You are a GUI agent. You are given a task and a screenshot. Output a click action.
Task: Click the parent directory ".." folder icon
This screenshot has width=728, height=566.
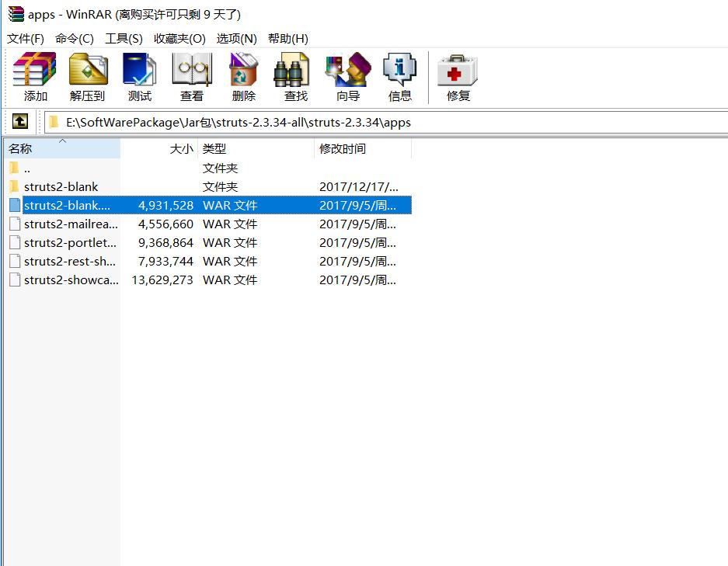(15, 168)
